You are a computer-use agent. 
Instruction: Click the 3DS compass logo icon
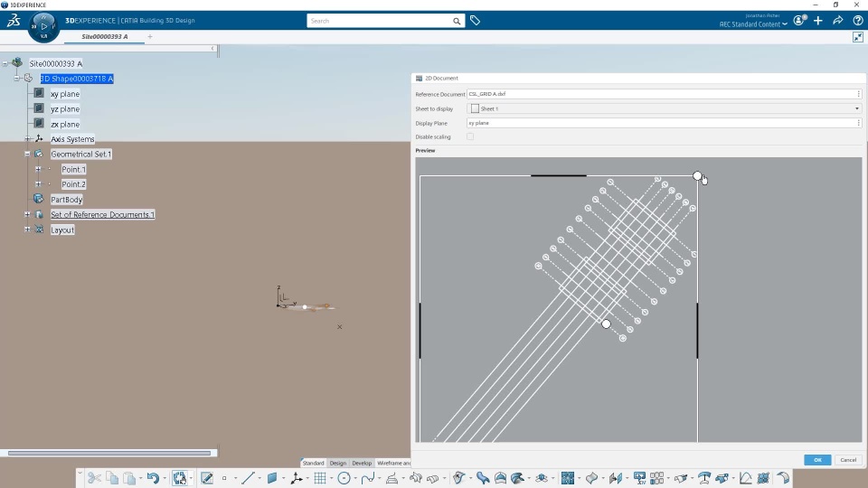[x=14, y=21]
